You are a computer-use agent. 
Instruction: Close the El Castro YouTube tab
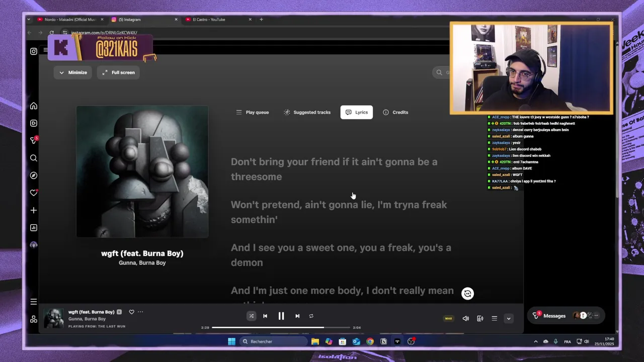pos(250,20)
